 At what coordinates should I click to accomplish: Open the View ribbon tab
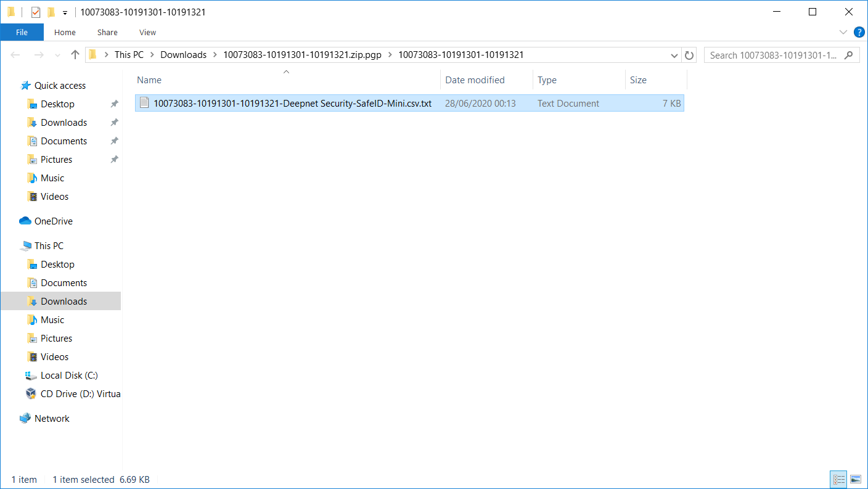click(x=148, y=32)
